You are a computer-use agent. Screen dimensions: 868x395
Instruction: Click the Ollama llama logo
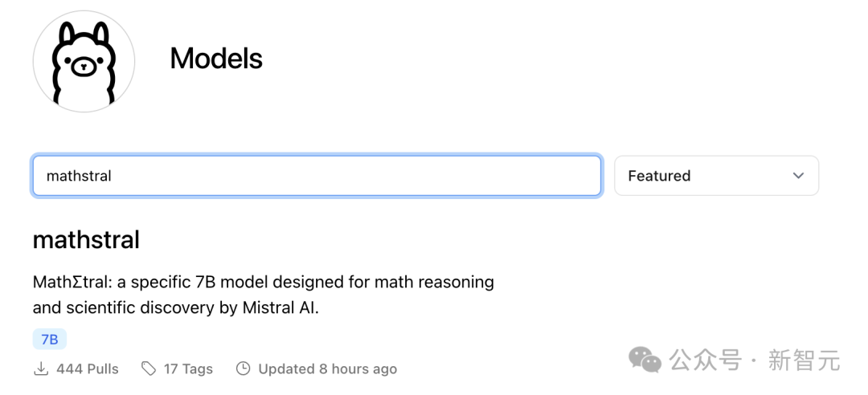click(84, 61)
